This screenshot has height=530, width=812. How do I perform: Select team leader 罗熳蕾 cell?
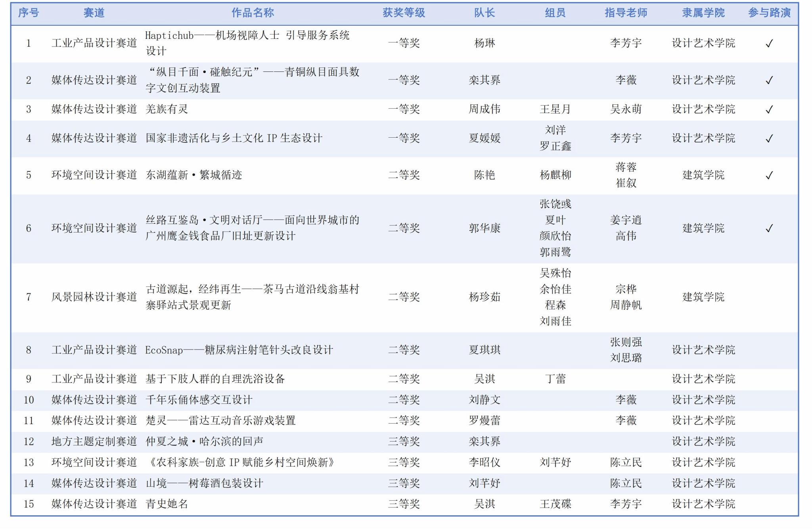pos(485,421)
